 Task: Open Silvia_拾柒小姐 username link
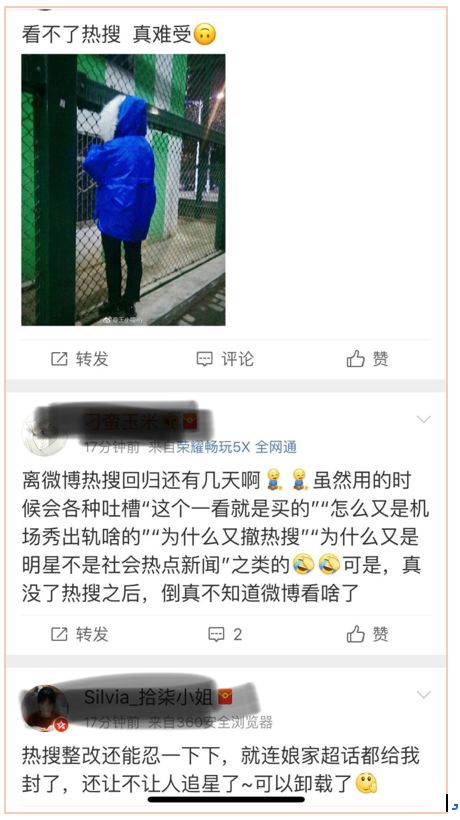pyautogui.click(x=148, y=698)
